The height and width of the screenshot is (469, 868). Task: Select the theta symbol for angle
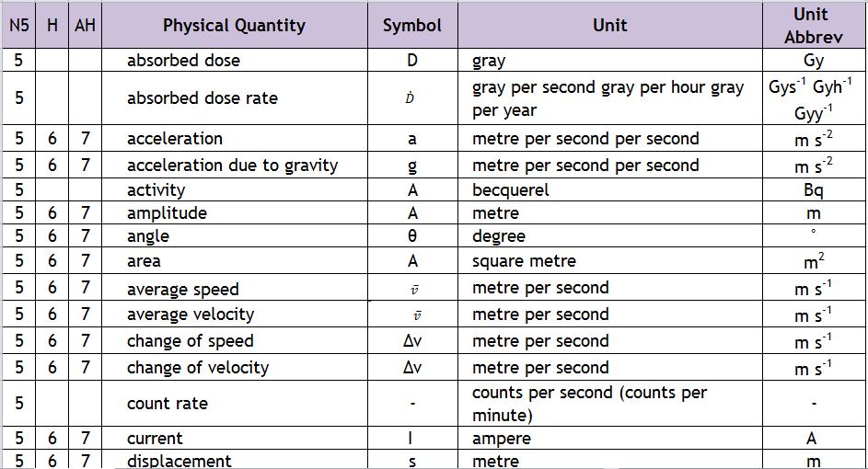[412, 236]
